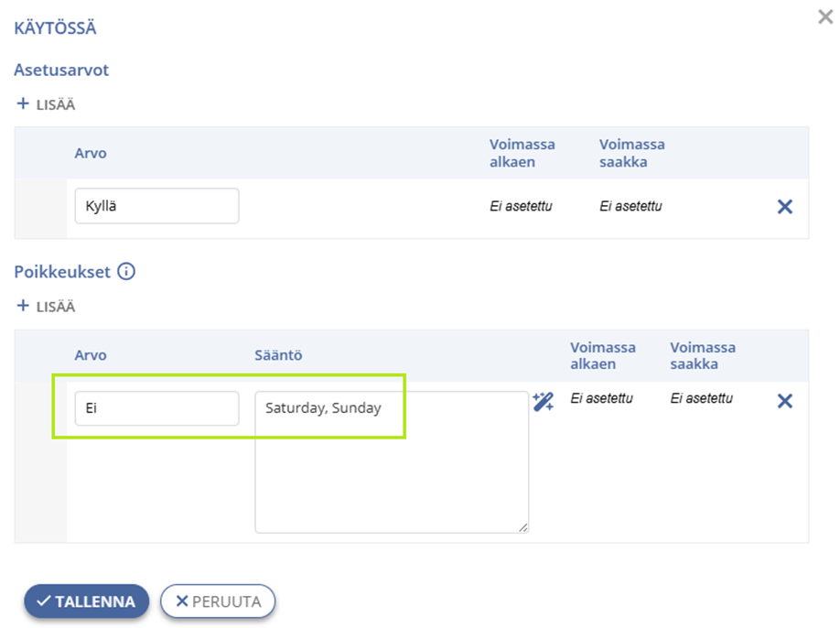This screenshot has width=840, height=628.
Task: Add a new value under Asetusarvot
Action: [46, 104]
